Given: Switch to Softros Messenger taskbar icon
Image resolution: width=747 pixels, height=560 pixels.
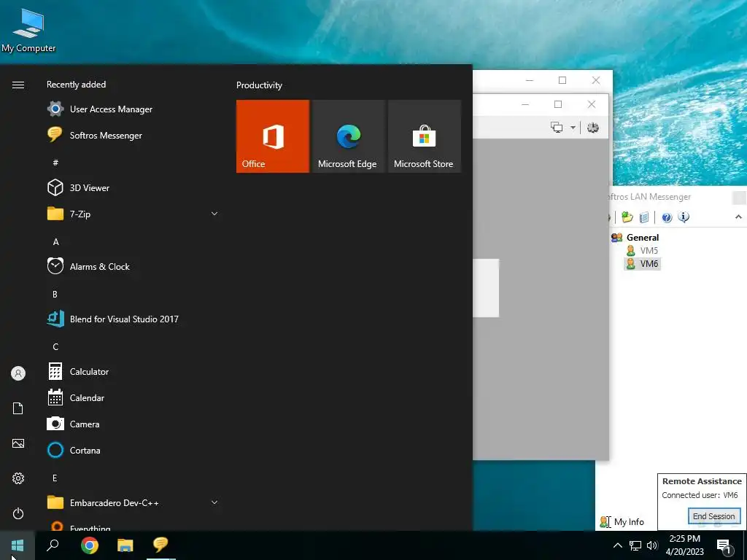Looking at the screenshot, I should 160,545.
